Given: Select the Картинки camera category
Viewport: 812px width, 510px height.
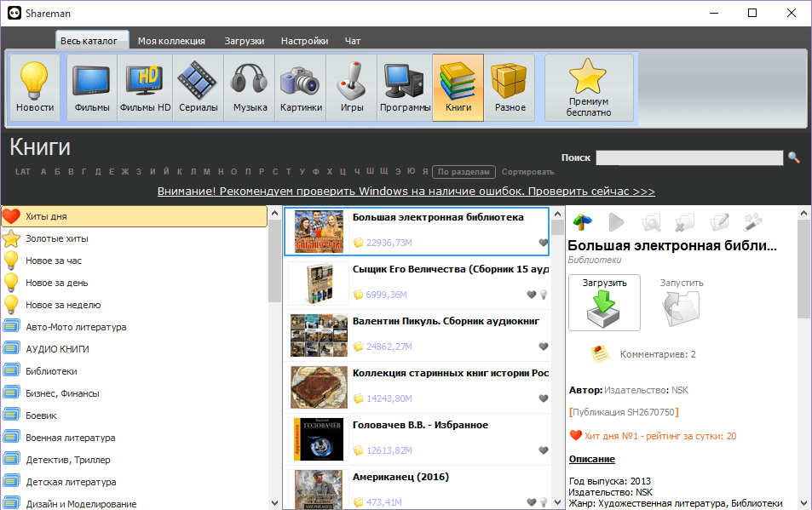Looking at the screenshot, I should pos(301,88).
